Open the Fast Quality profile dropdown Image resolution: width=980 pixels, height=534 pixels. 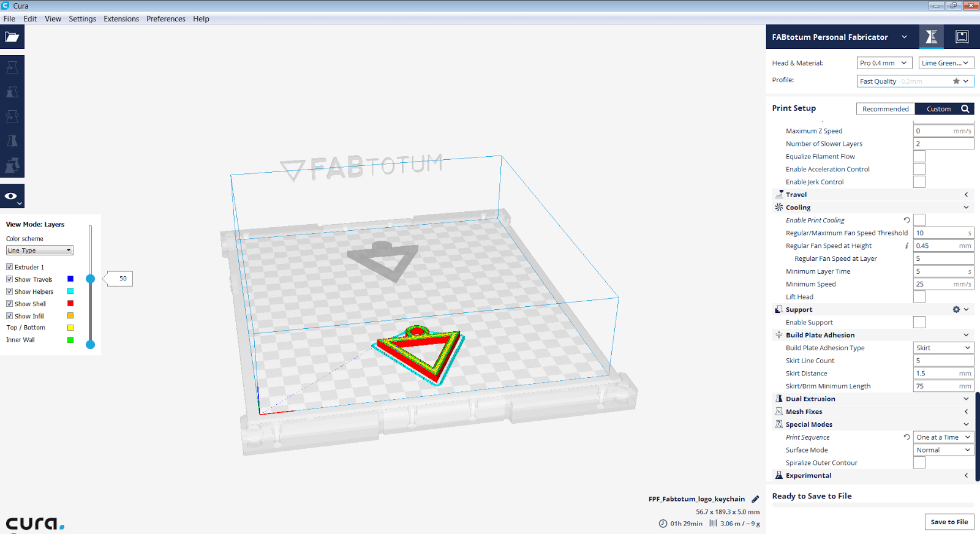point(915,81)
